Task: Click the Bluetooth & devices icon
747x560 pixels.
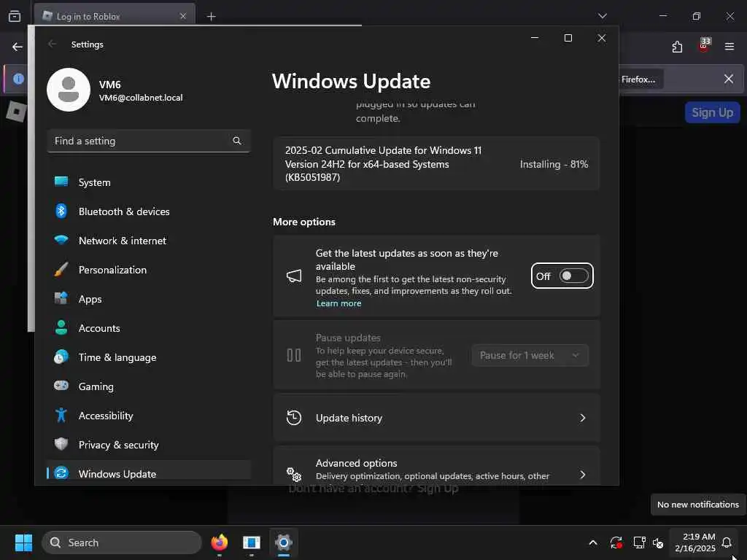Action: click(x=61, y=211)
